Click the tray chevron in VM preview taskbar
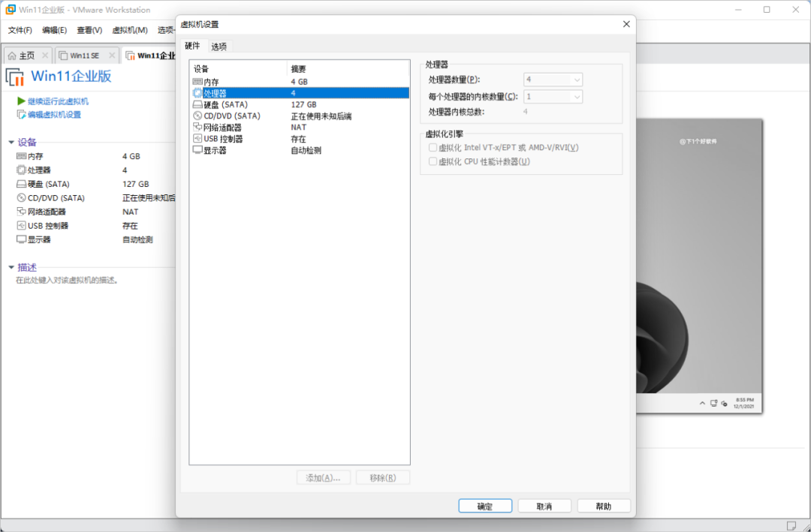The height and width of the screenshot is (532, 811). pyautogui.click(x=702, y=403)
